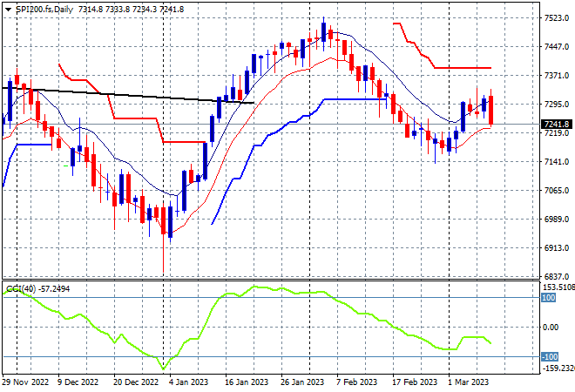Select the highlighted 7241.8 current price tag
Image resolution: width=575 pixels, height=392 pixels.
point(557,125)
